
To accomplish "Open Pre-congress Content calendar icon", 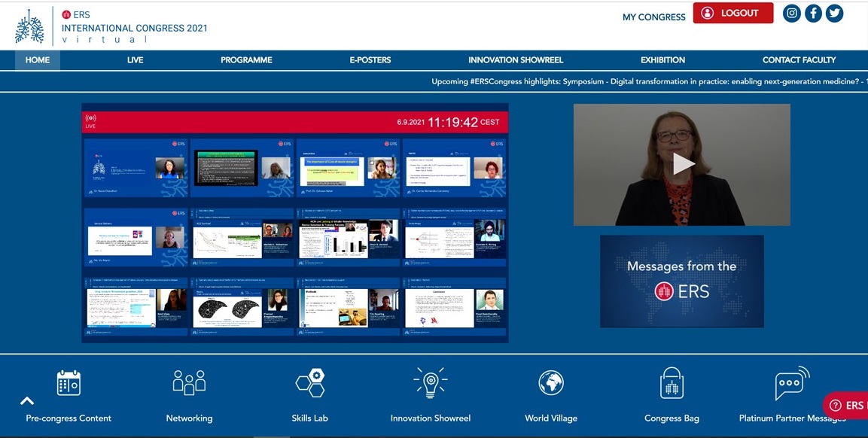I will [x=69, y=382].
